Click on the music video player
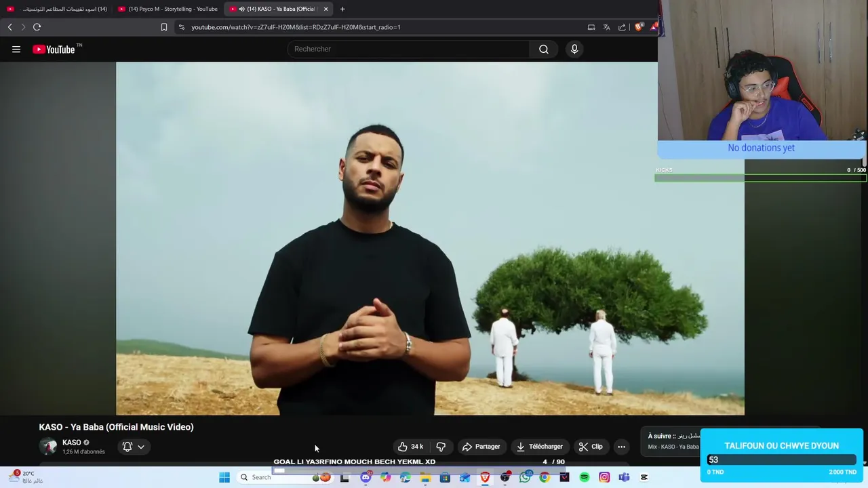The height and width of the screenshot is (488, 868). [430, 239]
